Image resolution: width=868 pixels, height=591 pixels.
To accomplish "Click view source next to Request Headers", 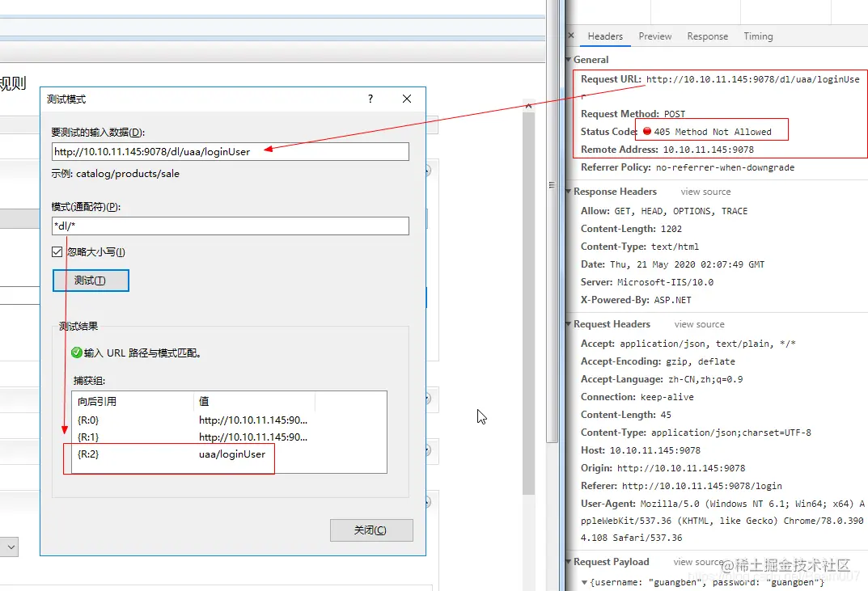I will tap(699, 324).
